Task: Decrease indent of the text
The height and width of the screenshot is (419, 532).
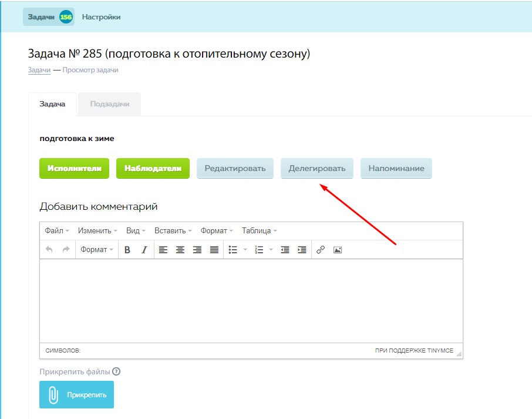Action: tap(285, 250)
